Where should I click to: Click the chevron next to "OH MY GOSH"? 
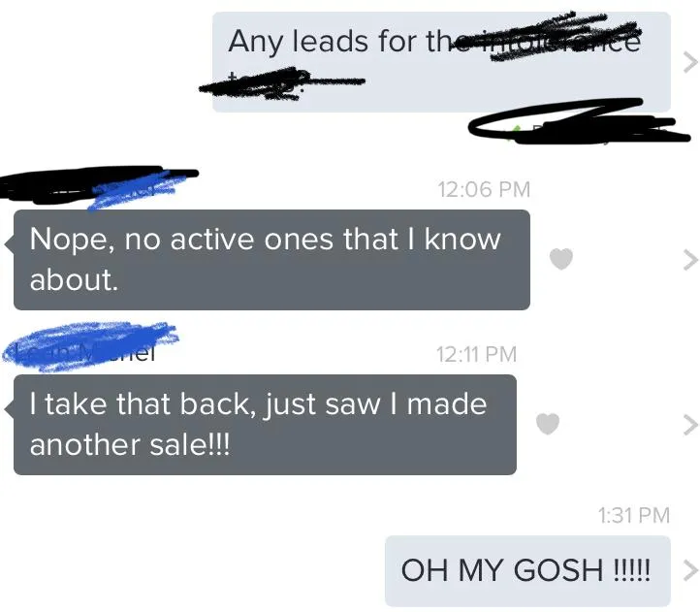pos(690,570)
